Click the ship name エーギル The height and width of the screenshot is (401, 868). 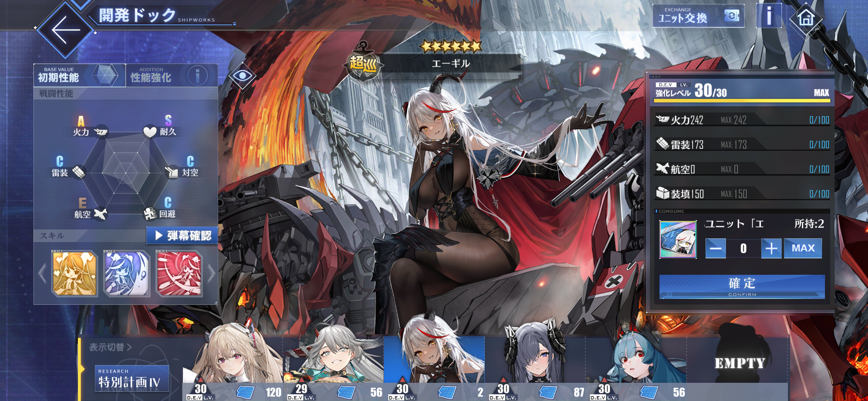(451, 63)
